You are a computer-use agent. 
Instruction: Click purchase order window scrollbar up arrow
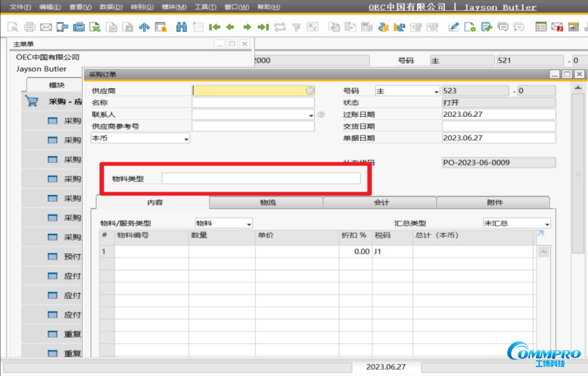coord(578,88)
